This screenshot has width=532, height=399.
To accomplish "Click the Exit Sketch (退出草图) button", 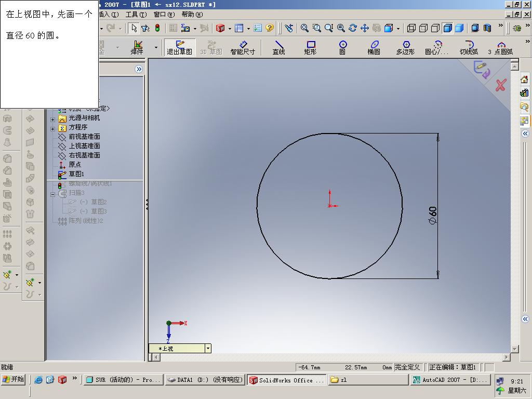I will tap(179, 47).
